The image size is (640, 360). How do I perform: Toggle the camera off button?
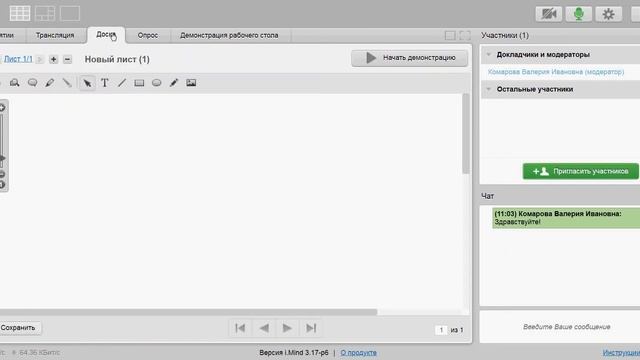coord(549,14)
